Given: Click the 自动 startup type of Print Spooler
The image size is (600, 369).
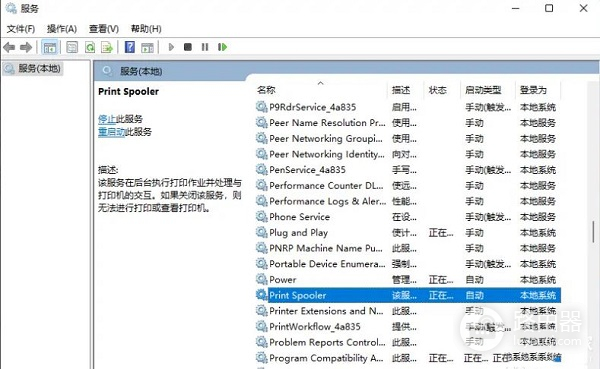Looking at the screenshot, I should pos(474,296).
